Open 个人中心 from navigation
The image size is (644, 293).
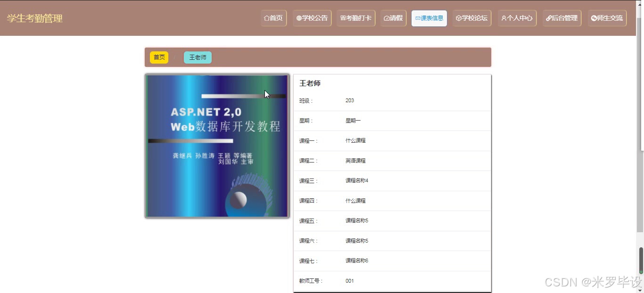pos(517,18)
